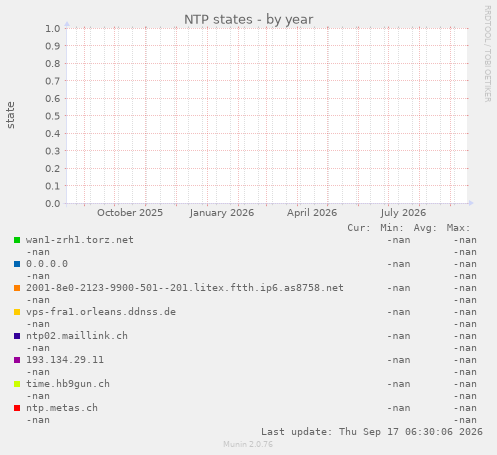Select the ntp.metas.ch legend label

pyautogui.click(x=62, y=408)
